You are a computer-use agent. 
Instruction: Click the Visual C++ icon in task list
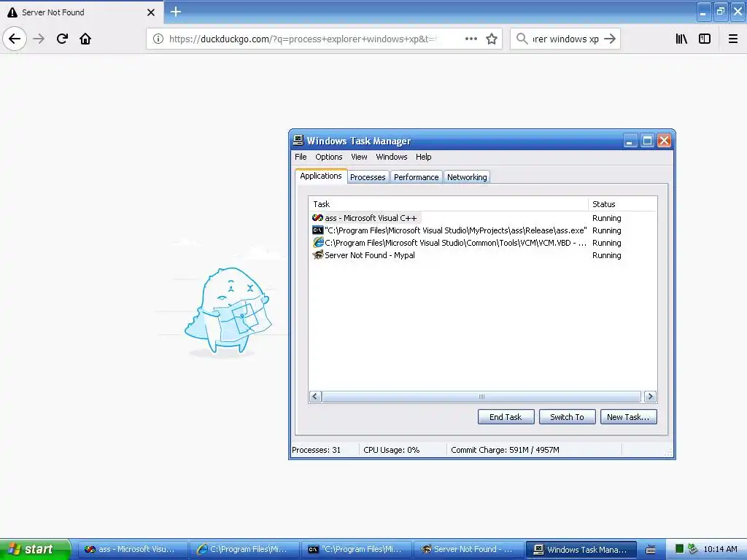[318, 217]
